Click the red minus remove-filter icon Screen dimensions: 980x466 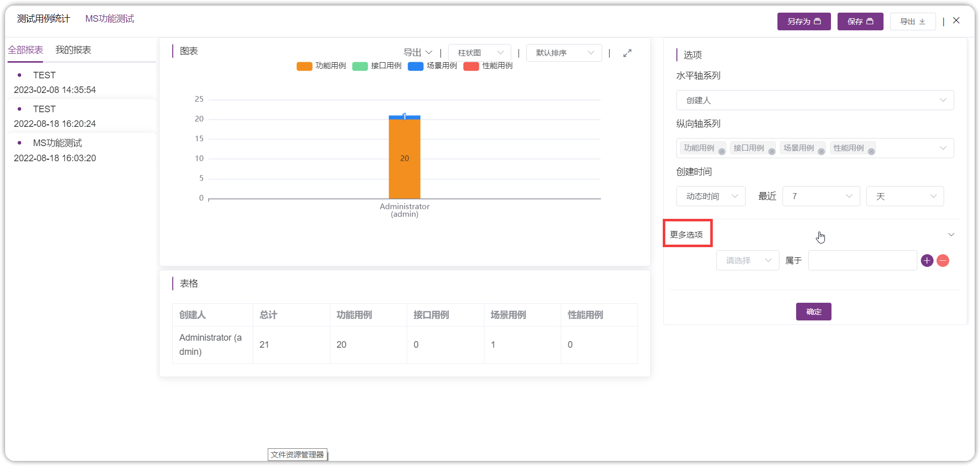click(x=943, y=261)
